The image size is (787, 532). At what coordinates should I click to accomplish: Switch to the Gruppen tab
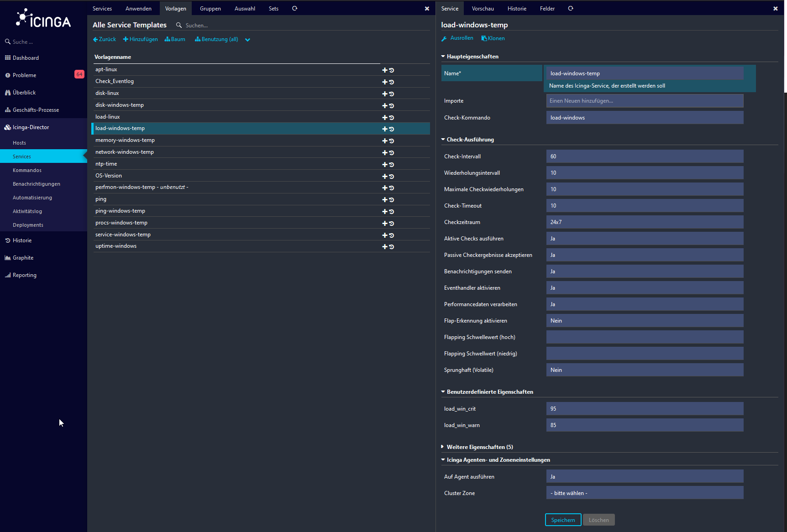(x=210, y=9)
